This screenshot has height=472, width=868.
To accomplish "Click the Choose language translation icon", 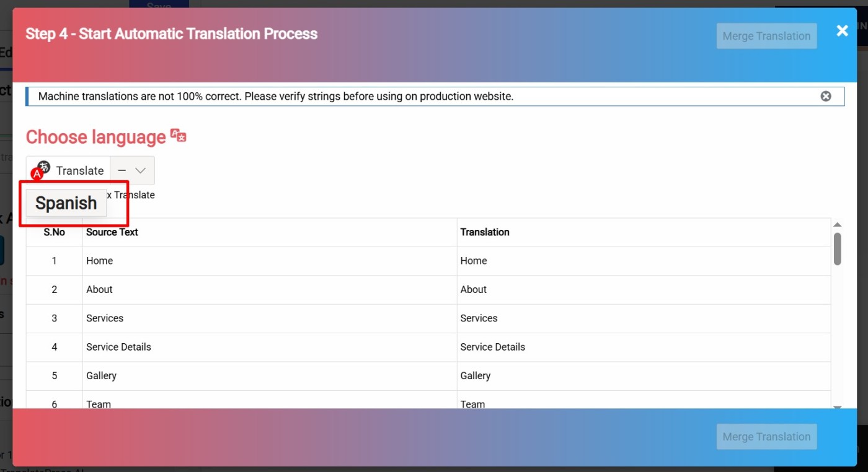I will click(x=179, y=136).
